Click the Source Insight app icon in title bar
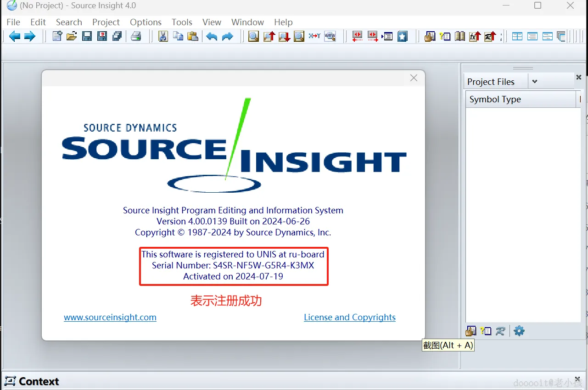The height and width of the screenshot is (390, 588). [11, 6]
